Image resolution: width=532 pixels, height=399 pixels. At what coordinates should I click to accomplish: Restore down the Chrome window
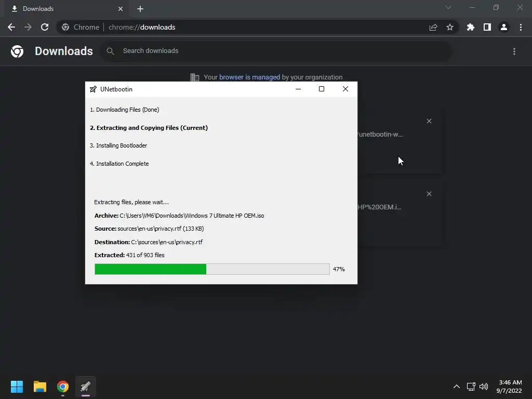tap(496, 7)
